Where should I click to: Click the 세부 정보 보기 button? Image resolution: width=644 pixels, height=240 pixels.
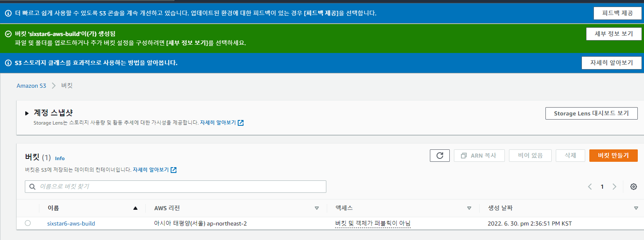coord(613,34)
